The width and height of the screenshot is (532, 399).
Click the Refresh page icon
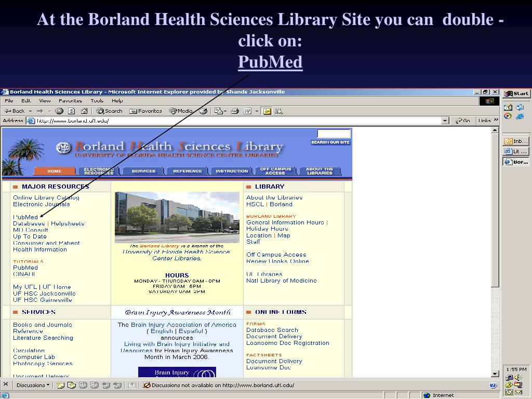coord(72,111)
